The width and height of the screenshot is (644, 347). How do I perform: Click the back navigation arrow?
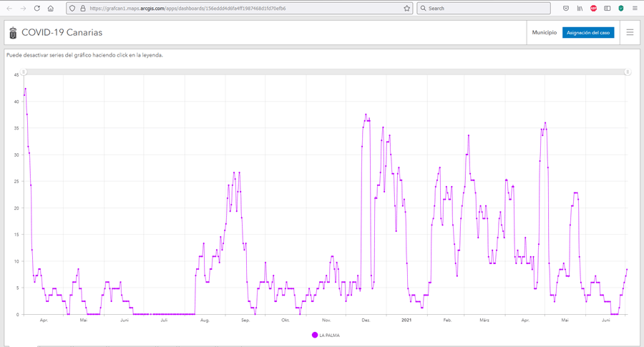[x=9, y=9]
